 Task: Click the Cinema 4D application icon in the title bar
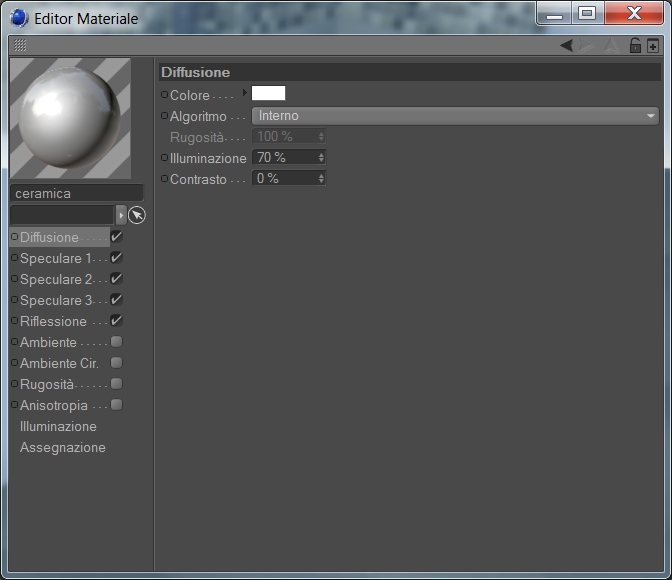click(x=19, y=18)
